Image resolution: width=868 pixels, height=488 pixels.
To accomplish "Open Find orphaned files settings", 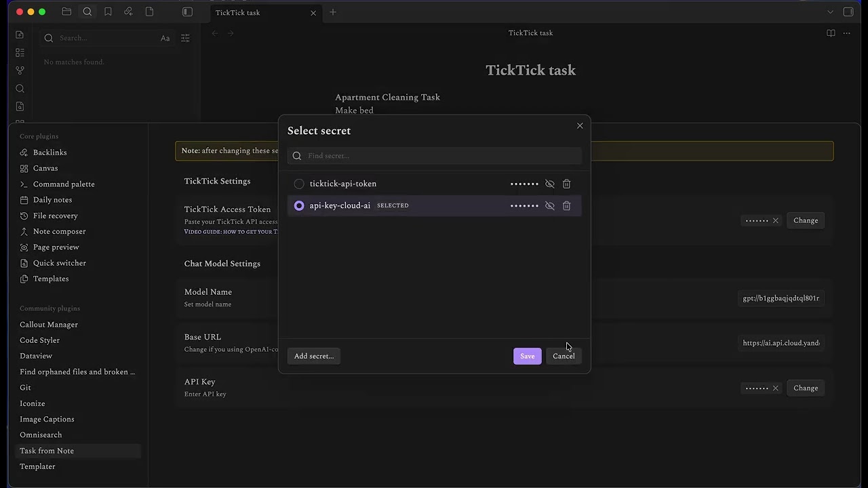I will click(x=78, y=371).
